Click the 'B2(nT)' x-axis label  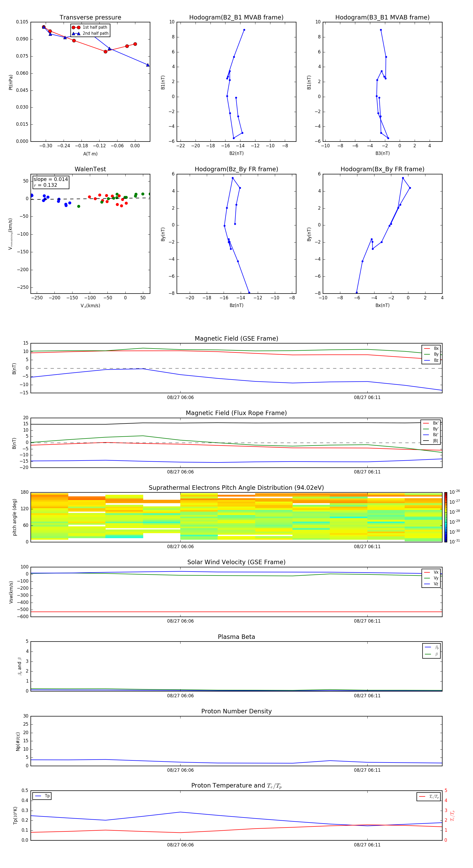pos(236,153)
